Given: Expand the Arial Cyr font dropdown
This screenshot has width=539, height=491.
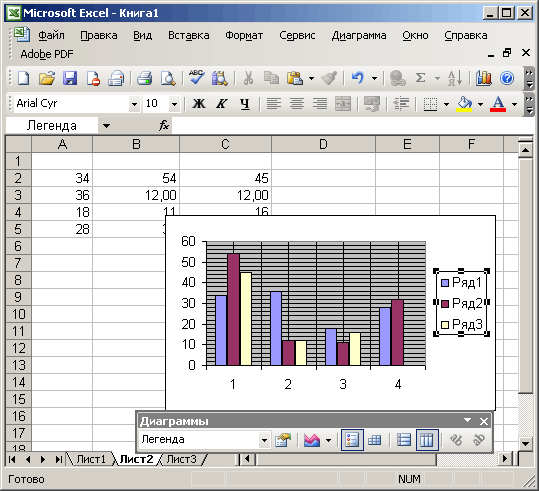Looking at the screenshot, I should click(x=134, y=104).
